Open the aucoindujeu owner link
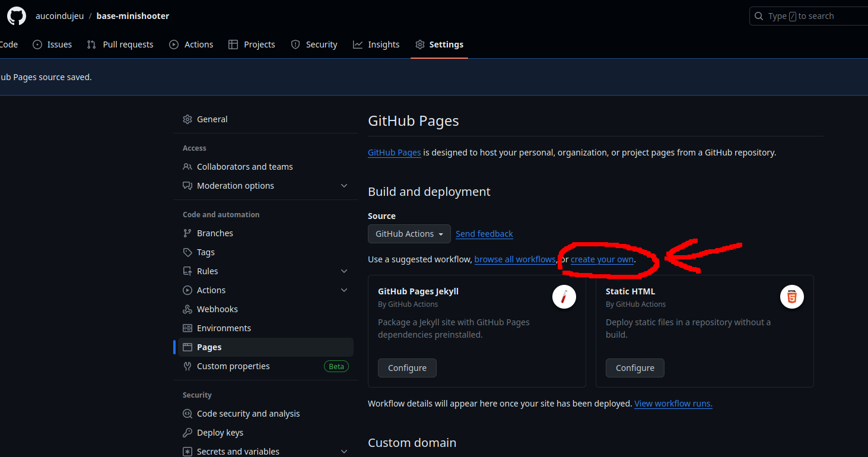The height and width of the screenshot is (457, 868). [x=59, y=16]
